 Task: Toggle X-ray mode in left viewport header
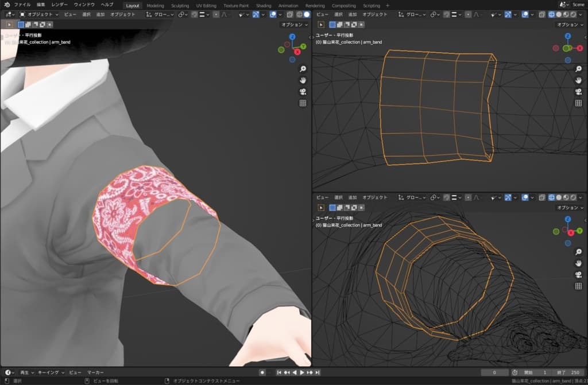[289, 14]
